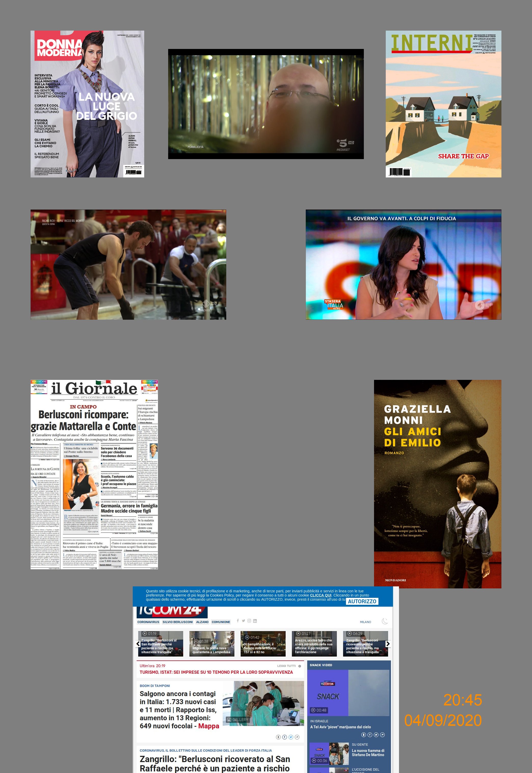This screenshot has width=532, height=773.
Task: Open the il Giornale front page thumbnail
Action: coord(94,474)
